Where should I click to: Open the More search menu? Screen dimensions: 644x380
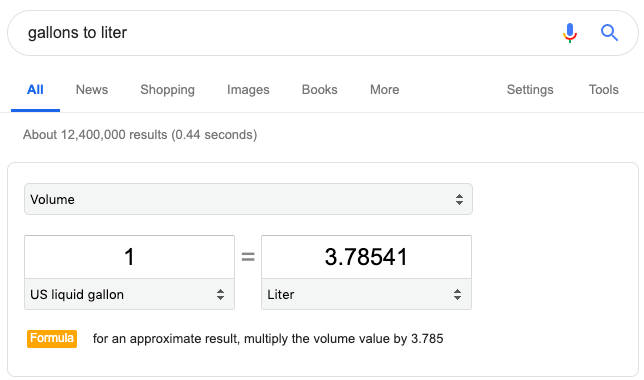coord(384,90)
